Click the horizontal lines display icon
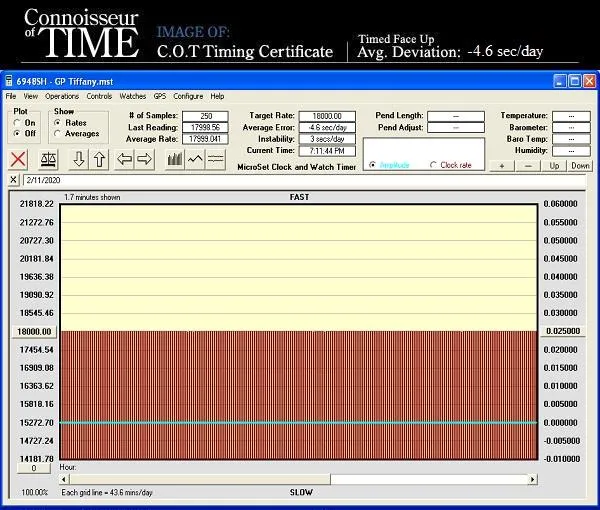The width and height of the screenshot is (600, 510). point(215,159)
